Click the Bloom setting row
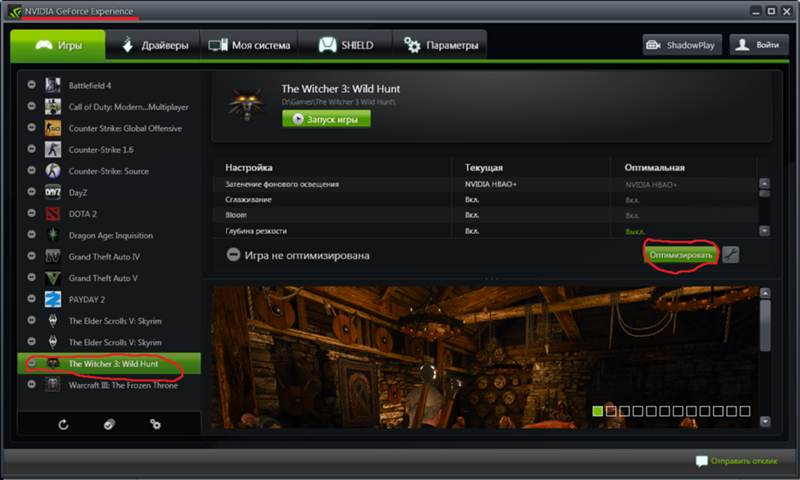The image size is (800, 480). coord(485,215)
